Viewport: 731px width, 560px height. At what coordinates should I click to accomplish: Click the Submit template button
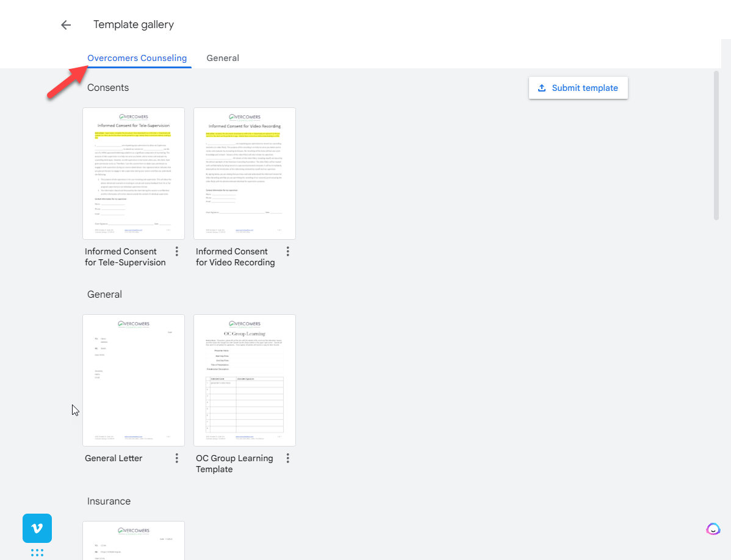click(x=578, y=88)
